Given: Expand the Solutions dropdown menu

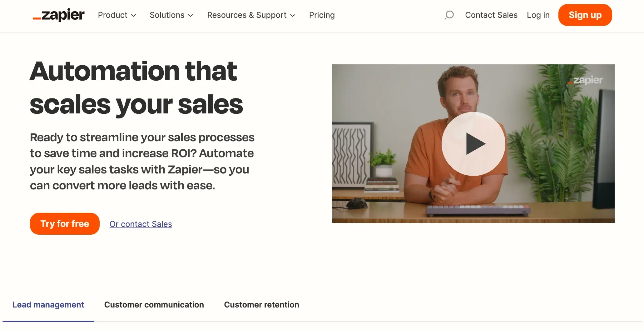Looking at the screenshot, I should [171, 15].
